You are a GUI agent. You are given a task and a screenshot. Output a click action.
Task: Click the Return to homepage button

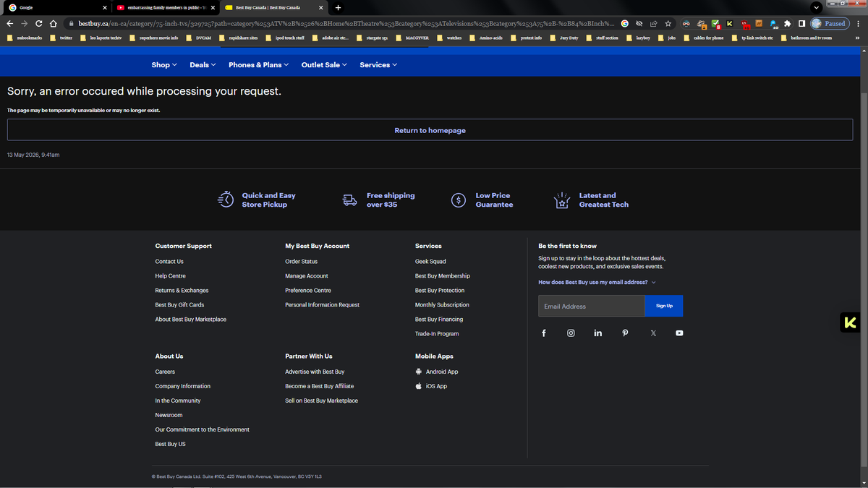pos(430,130)
